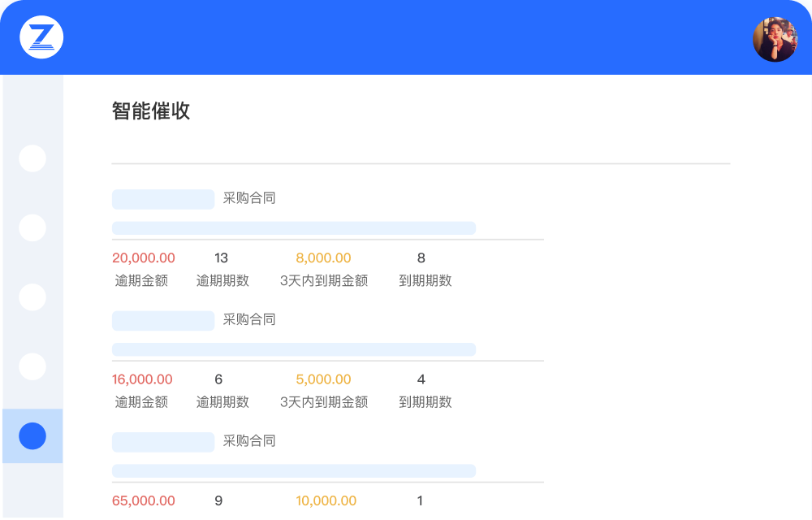Click the long placeholder bar under first contract
The height and width of the screenshot is (520, 812).
coord(293,228)
